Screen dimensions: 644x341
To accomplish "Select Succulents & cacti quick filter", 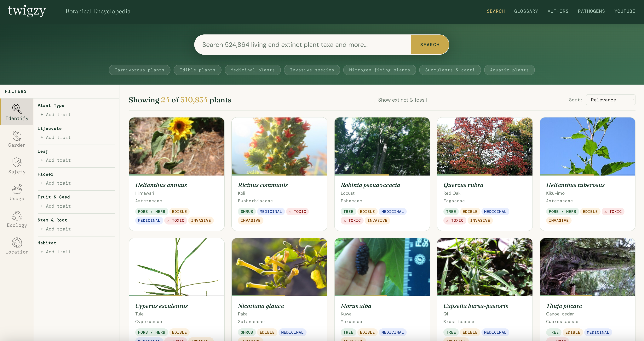I will (450, 70).
